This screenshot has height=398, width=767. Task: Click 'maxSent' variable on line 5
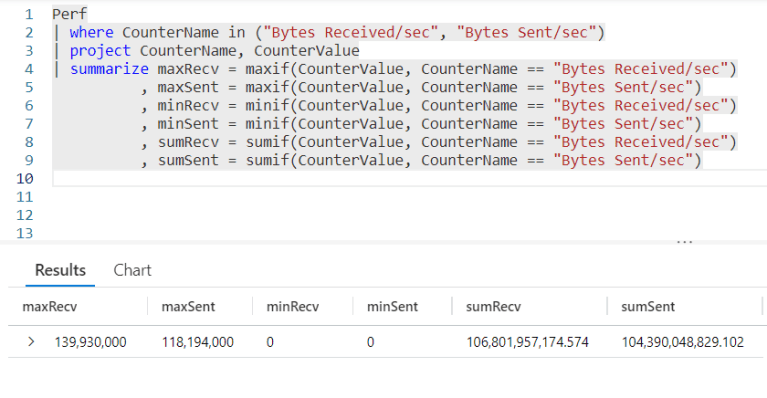coord(188,87)
